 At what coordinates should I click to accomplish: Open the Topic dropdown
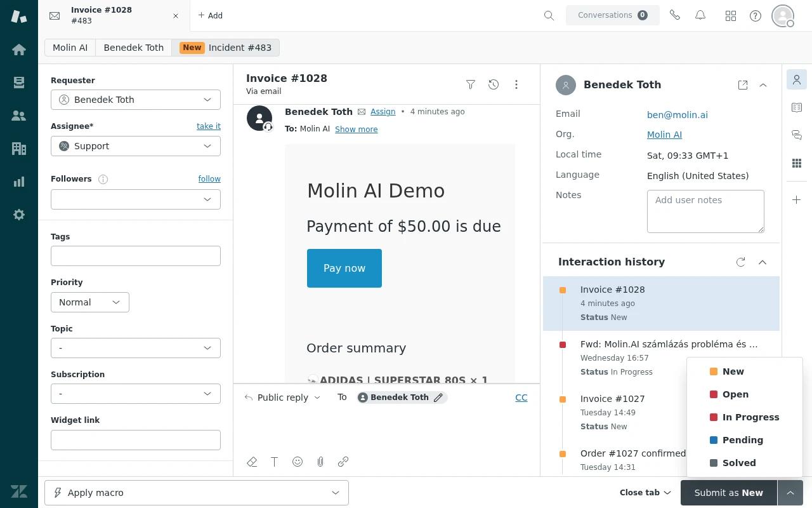(x=136, y=348)
